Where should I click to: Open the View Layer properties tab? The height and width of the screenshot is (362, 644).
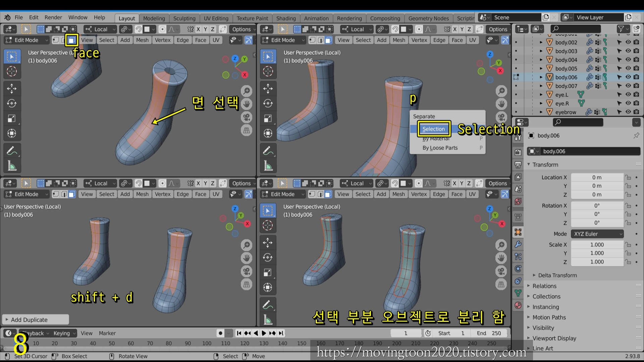[x=518, y=177]
